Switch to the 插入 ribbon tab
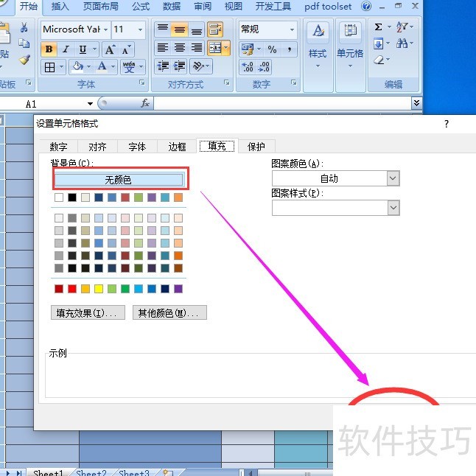The image size is (476, 476). [60, 6]
